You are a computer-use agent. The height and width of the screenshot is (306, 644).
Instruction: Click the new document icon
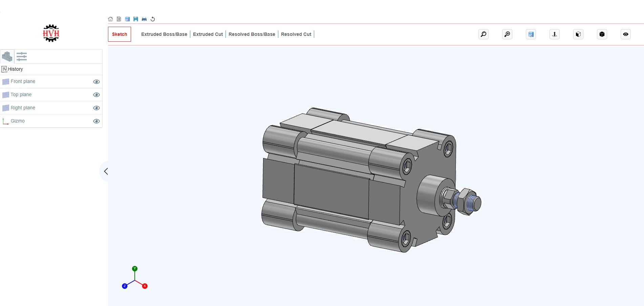pos(119,19)
